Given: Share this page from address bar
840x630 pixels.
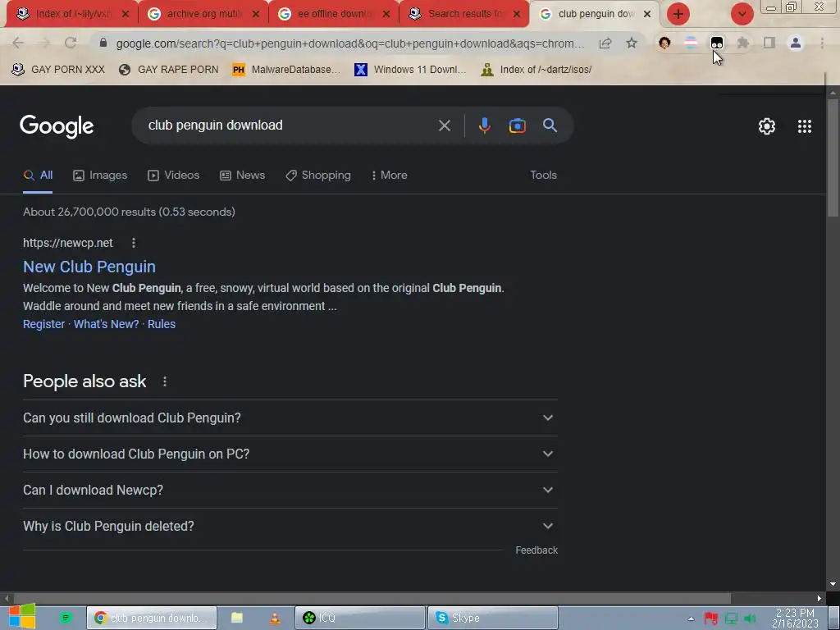Looking at the screenshot, I should pyautogui.click(x=605, y=43).
